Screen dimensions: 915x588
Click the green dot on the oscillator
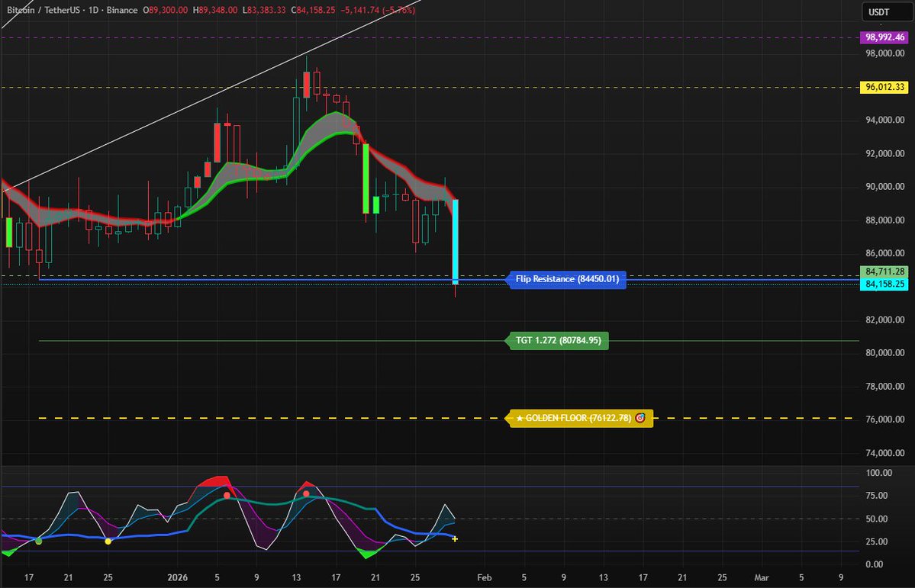[x=38, y=541]
